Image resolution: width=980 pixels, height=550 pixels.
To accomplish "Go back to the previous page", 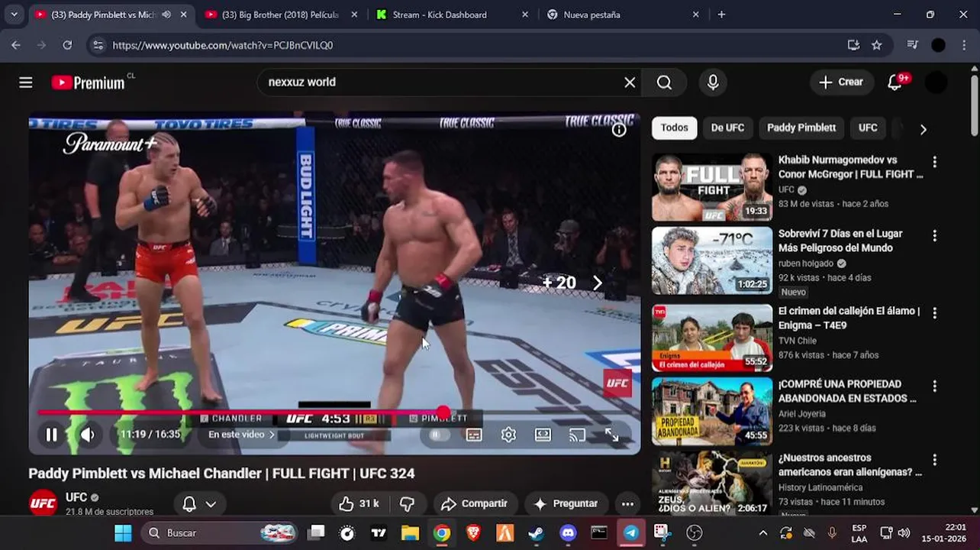I will coord(16,45).
